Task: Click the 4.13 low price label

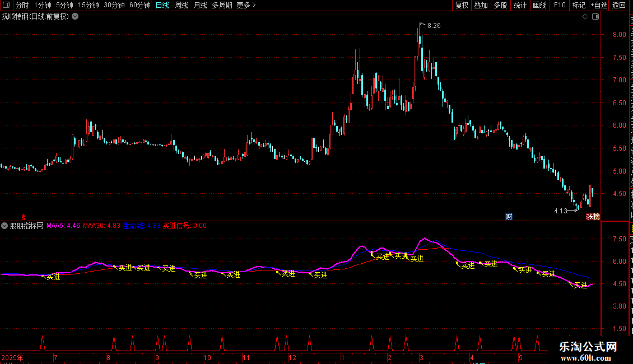Action: coord(561,211)
